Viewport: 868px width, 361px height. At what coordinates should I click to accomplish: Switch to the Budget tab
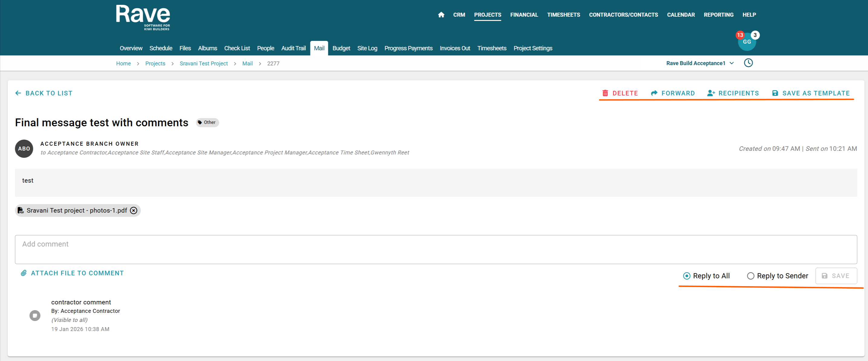[x=341, y=48]
